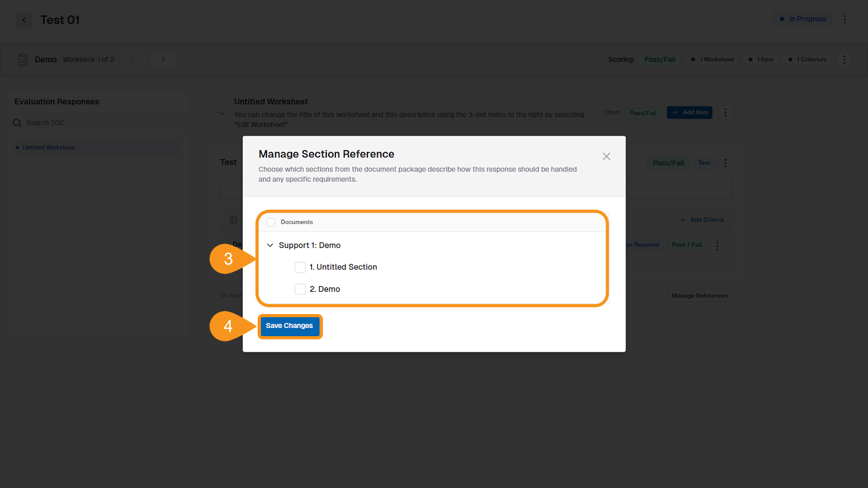Click the Manage References button

[699, 296]
